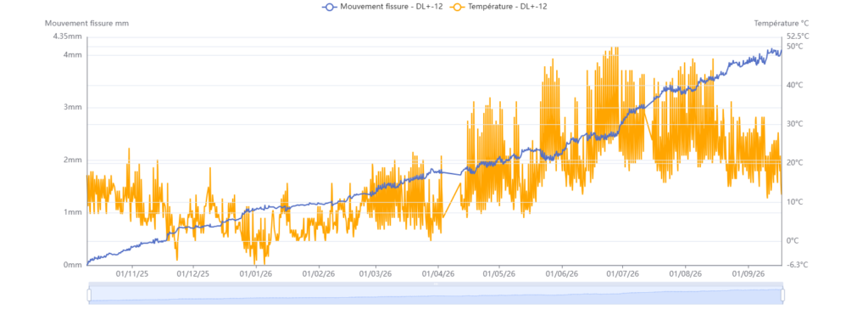Click the 01/05/26 x-axis label

click(499, 273)
